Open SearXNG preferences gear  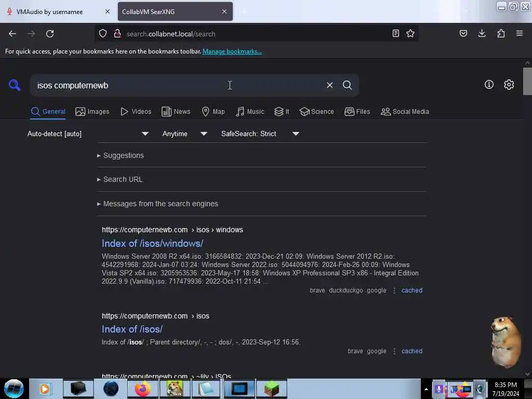pos(509,85)
